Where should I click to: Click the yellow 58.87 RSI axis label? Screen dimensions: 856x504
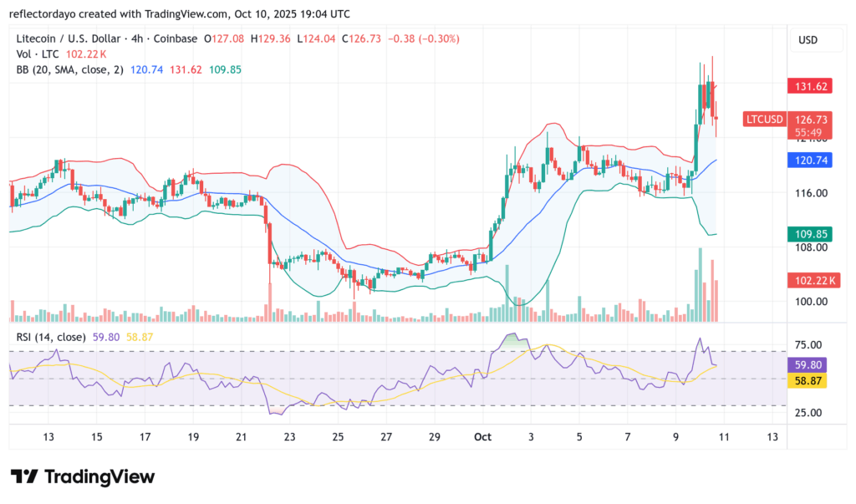coord(808,380)
